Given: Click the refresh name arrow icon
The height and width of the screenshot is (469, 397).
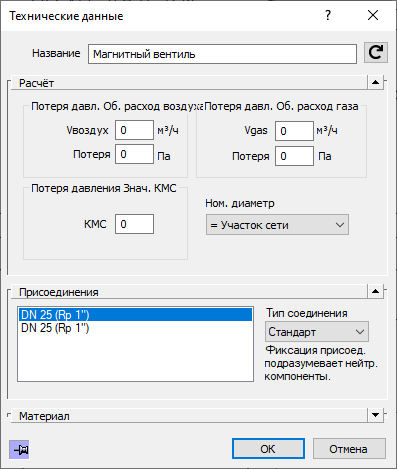Looking at the screenshot, I should tap(376, 53).
